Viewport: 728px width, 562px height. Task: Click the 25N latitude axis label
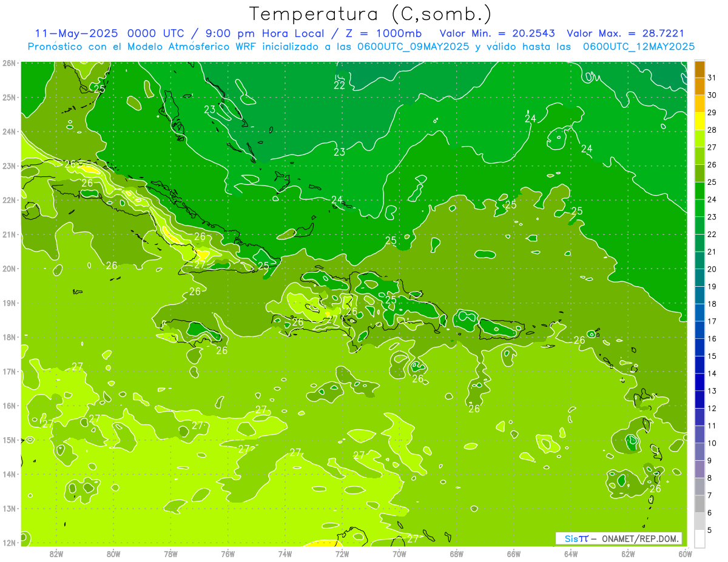tap(9, 98)
